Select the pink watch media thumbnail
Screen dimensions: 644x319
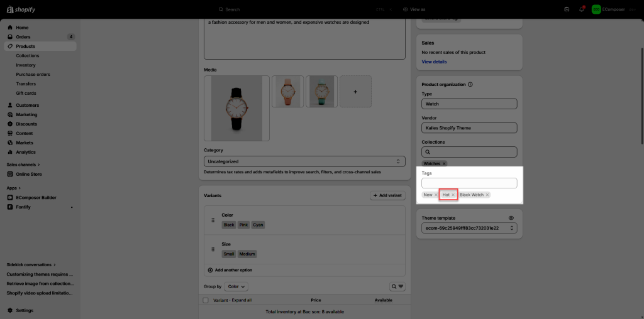tap(287, 92)
